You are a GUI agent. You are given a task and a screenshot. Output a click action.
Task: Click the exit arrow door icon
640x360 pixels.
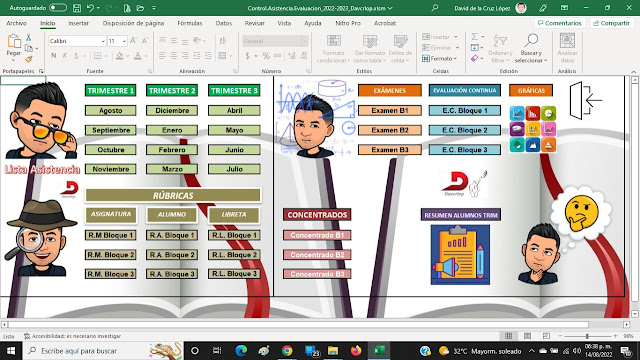tap(585, 100)
